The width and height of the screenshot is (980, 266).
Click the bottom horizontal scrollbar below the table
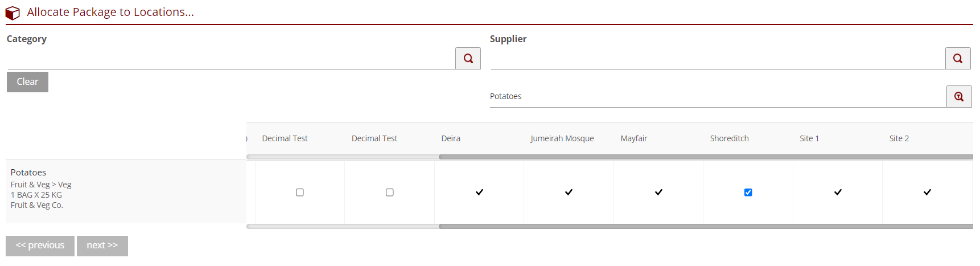pyautogui.click(x=706, y=226)
